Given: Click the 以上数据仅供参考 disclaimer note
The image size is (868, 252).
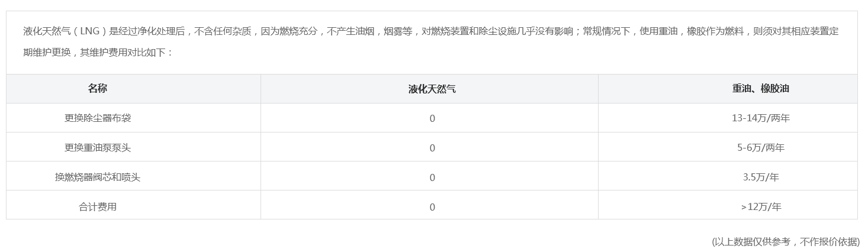Looking at the screenshot, I should pos(786,241).
